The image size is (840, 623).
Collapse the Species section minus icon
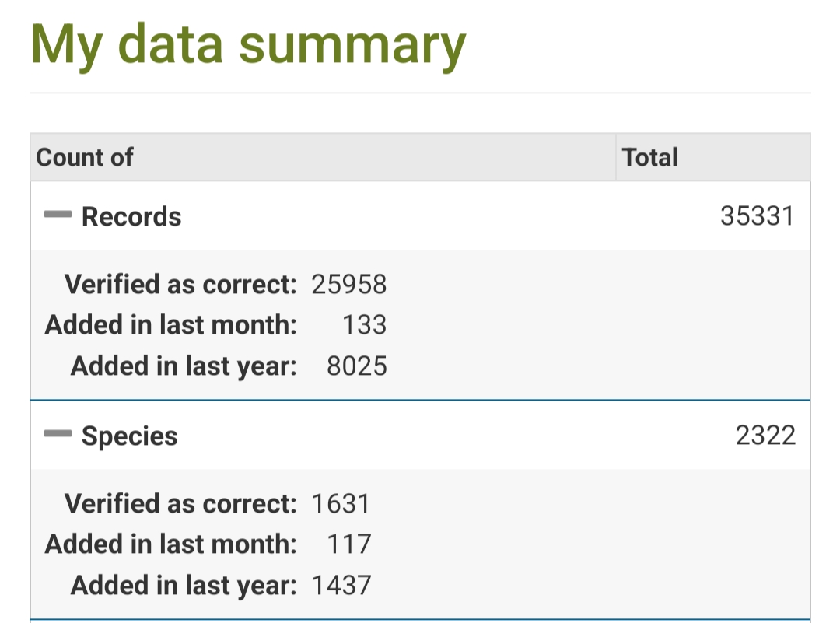click(58, 435)
